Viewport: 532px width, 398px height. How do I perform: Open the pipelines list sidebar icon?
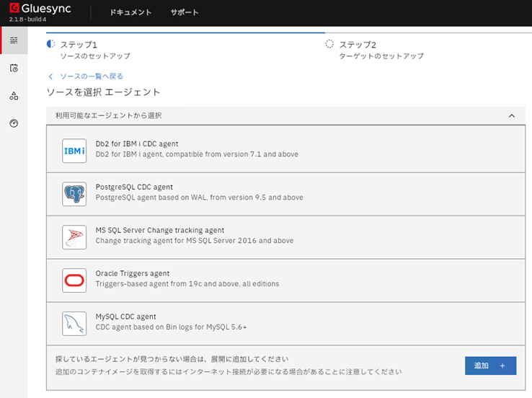pyautogui.click(x=14, y=40)
